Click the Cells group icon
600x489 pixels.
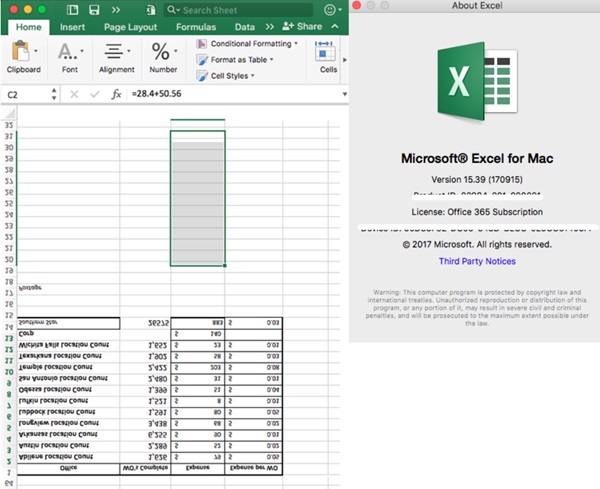point(325,52)
